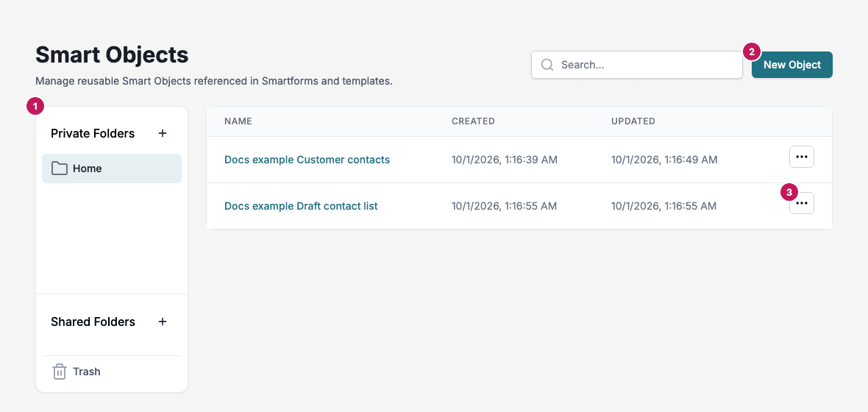The width and height of the screenshot is (868, 412).
Task: Open Docs example Customer contacts object
Action: coord(307,160)
